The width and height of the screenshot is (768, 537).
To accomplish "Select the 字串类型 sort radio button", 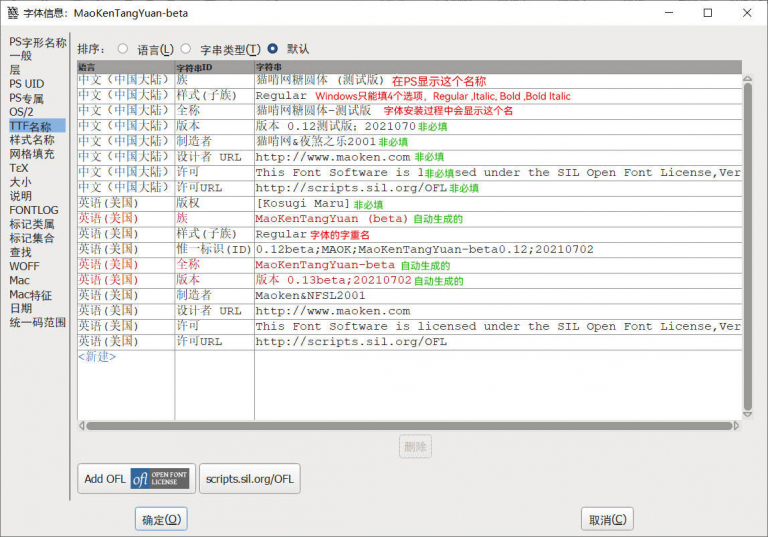I will point(186,48).
